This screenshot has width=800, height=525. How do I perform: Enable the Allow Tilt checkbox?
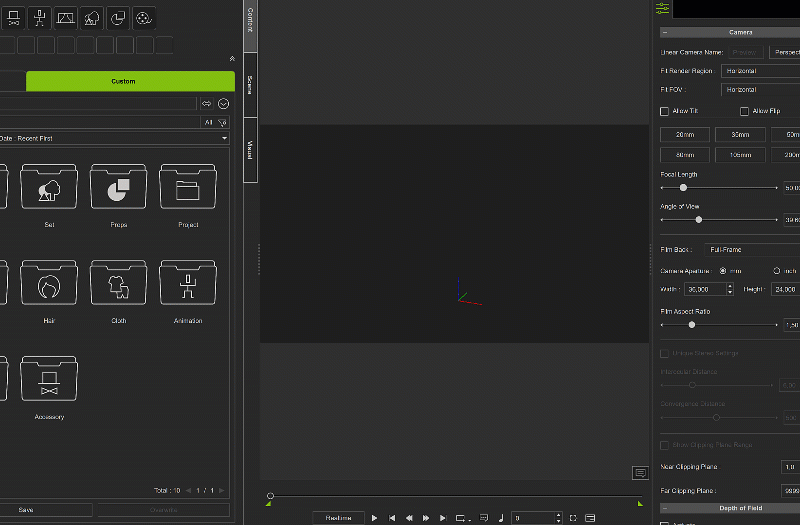pos(665,111)
